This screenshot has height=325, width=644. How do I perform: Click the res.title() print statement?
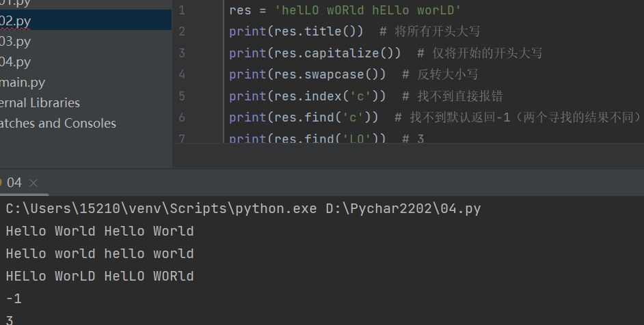pos(296,31)
